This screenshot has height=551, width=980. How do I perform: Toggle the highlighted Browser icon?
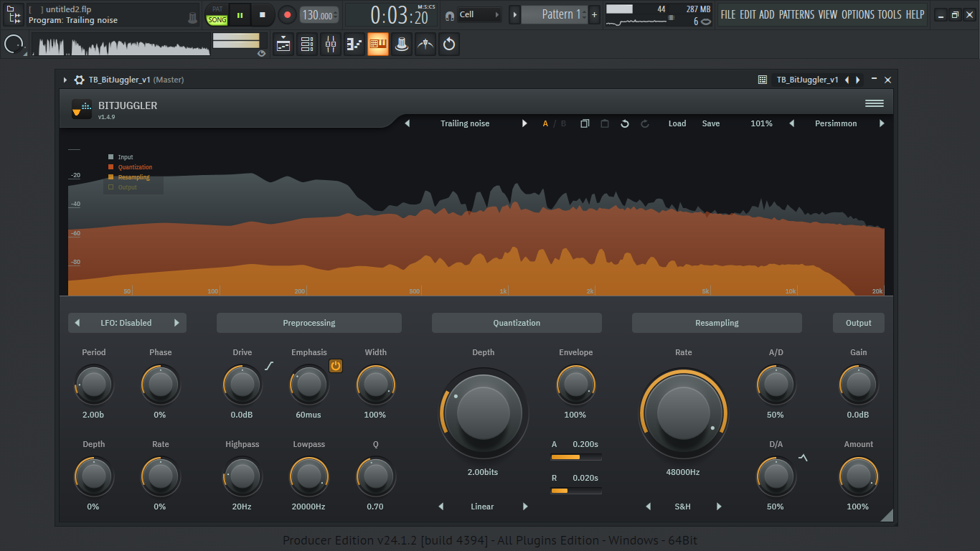(378, 44)
